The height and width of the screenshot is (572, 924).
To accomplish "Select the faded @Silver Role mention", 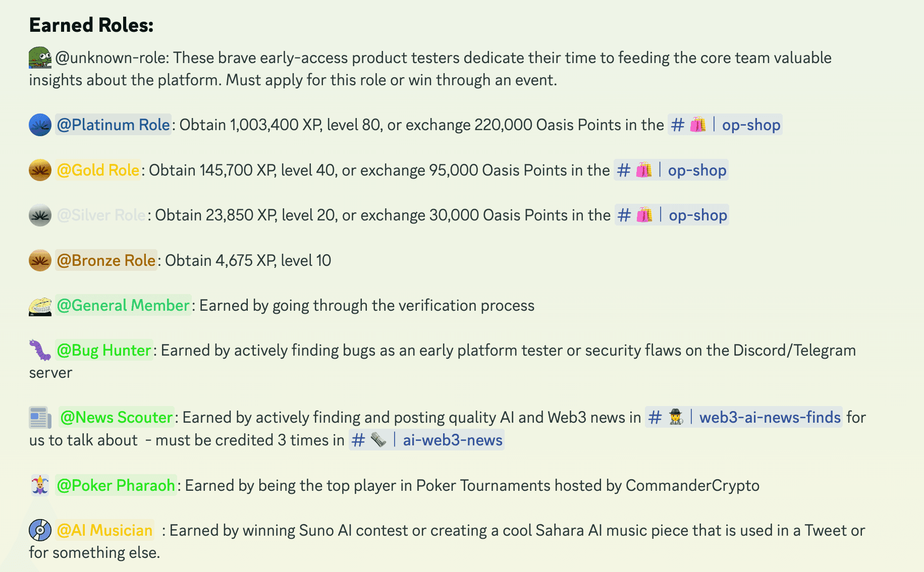I will tap(101, 215).
